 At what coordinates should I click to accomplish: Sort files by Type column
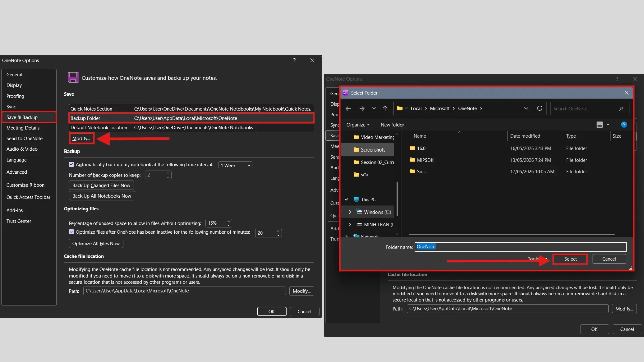point(571,136)
